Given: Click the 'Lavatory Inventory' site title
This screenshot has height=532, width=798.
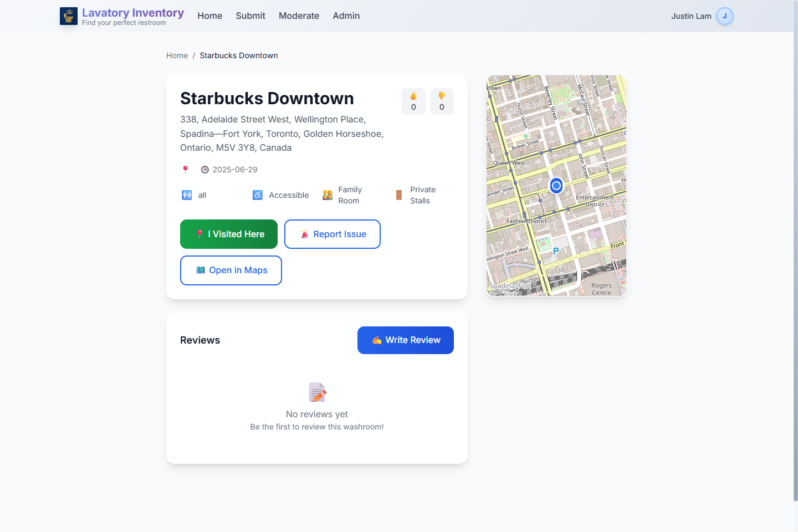Looking at the screenshot, I should coord(133,13).
